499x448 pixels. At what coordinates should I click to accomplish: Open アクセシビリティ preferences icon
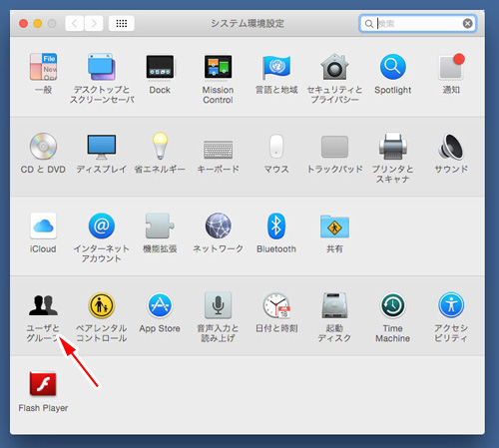click(x=451, y=305)
